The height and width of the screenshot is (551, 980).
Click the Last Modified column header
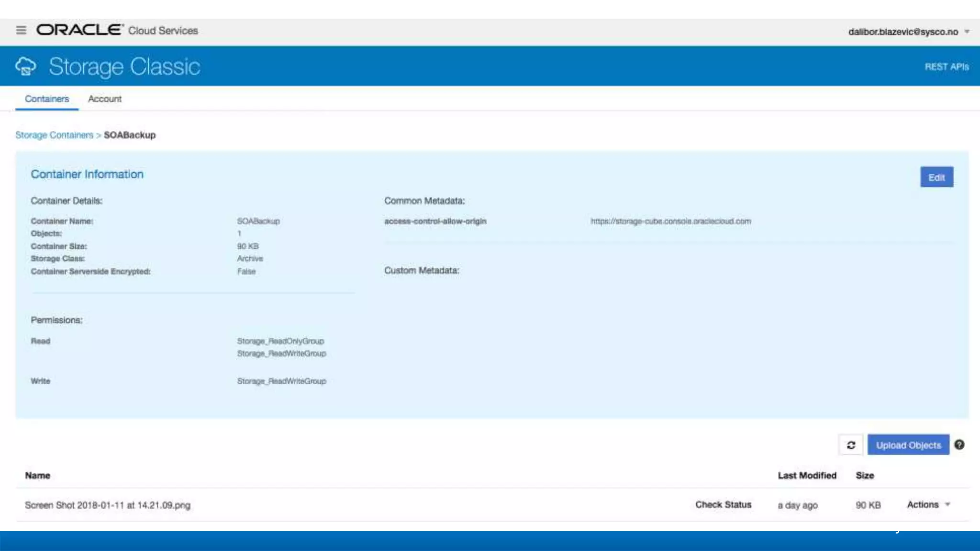coord(807,475)
